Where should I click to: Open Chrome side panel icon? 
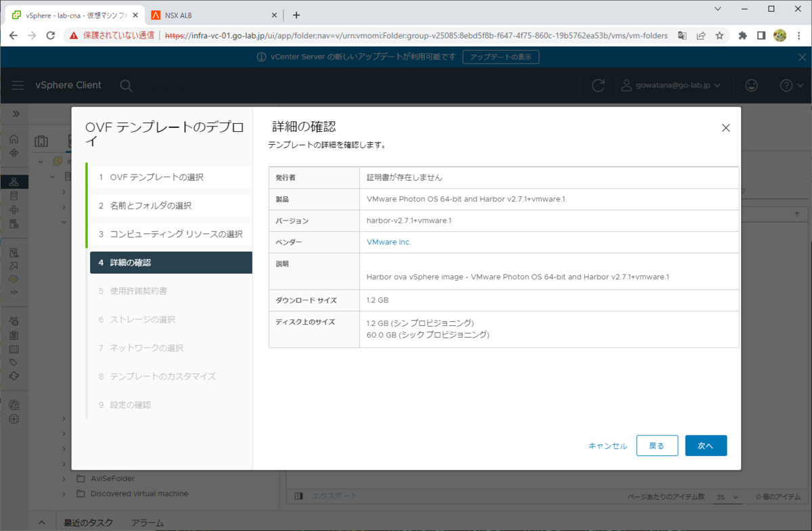761,35
